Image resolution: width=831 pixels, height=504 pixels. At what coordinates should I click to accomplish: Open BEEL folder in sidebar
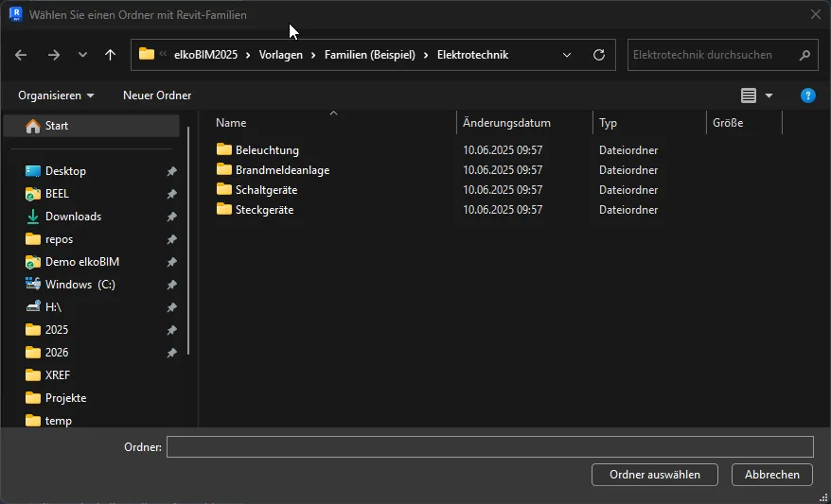click(x=57, y=194)
